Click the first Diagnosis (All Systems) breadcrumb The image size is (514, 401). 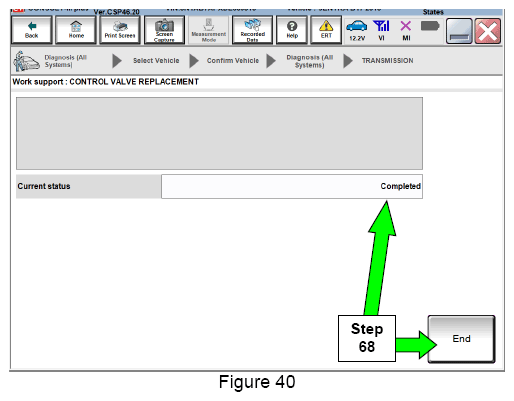[x=66, y=61]
